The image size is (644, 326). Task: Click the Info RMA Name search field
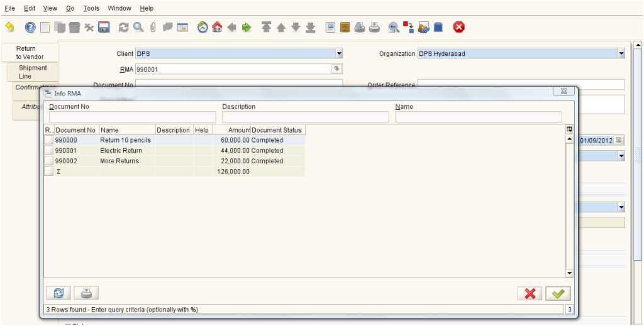point(479,117)
